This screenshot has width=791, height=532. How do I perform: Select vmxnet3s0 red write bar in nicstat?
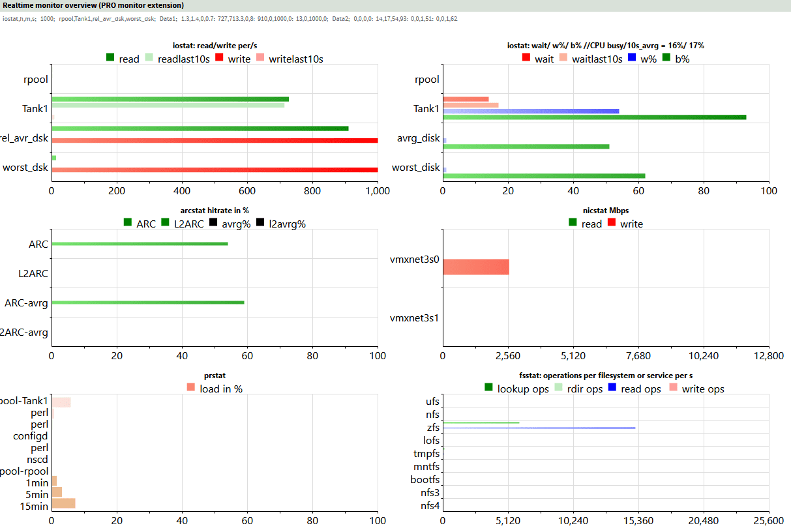[476, 267]
